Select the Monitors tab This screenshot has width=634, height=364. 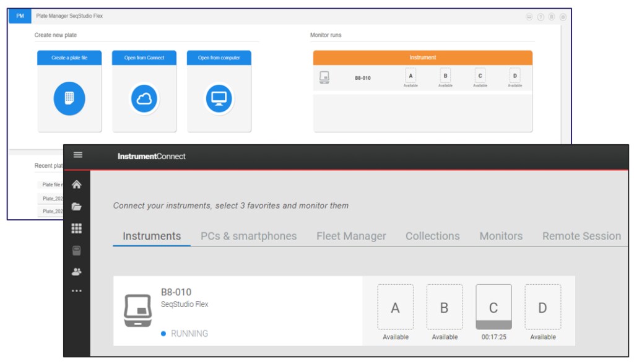(501, 236)
